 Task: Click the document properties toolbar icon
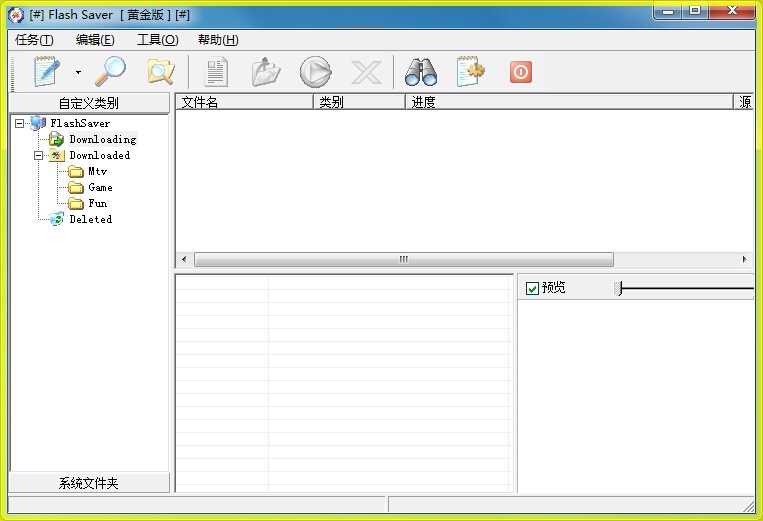pos(216,72)
